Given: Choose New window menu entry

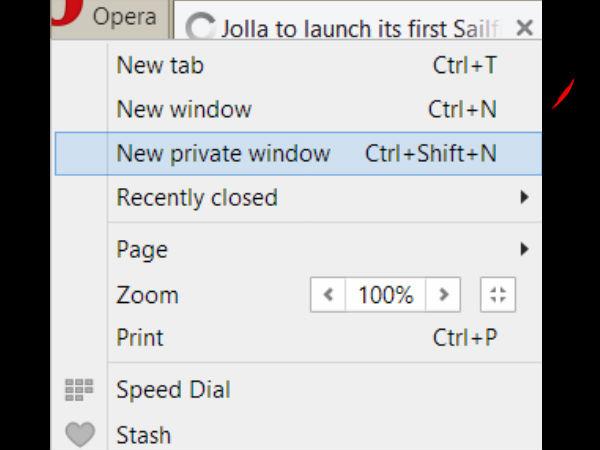Looking at the screenshot, I should pyautogui.click(x=184, y=109).
